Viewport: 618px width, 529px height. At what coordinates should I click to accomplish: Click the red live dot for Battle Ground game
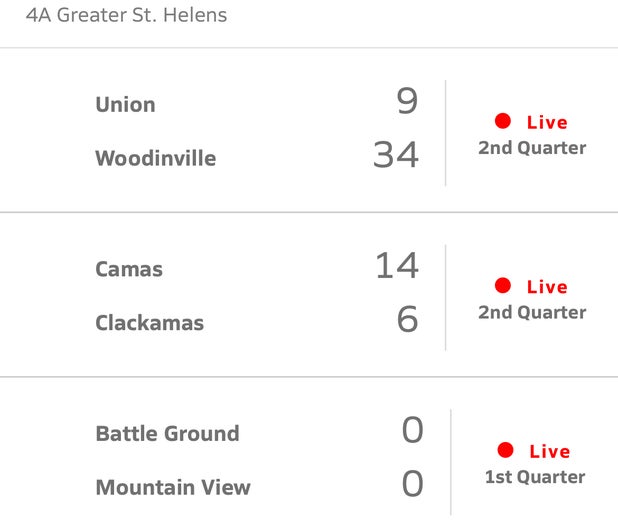[505, 450]
